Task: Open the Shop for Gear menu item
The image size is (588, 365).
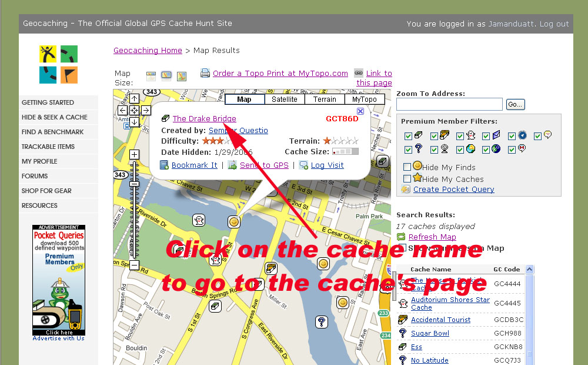Action: pyautogui.click(x=58, y=191)
